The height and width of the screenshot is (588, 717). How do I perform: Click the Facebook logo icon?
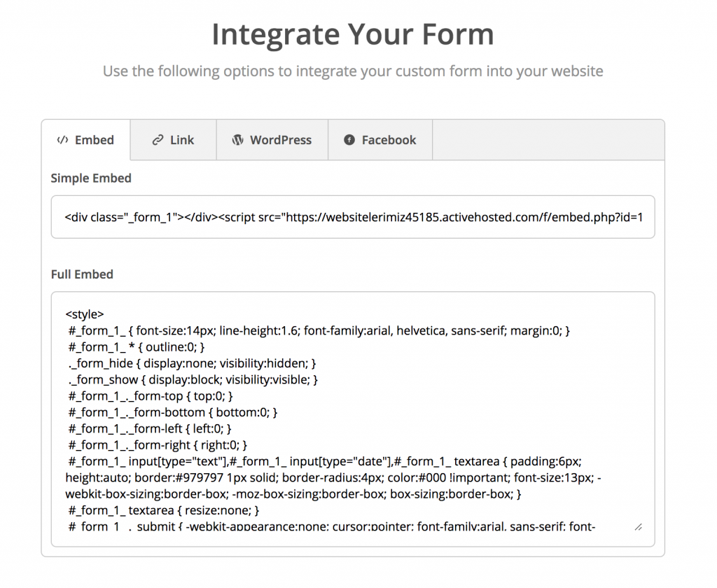(349, 140)
